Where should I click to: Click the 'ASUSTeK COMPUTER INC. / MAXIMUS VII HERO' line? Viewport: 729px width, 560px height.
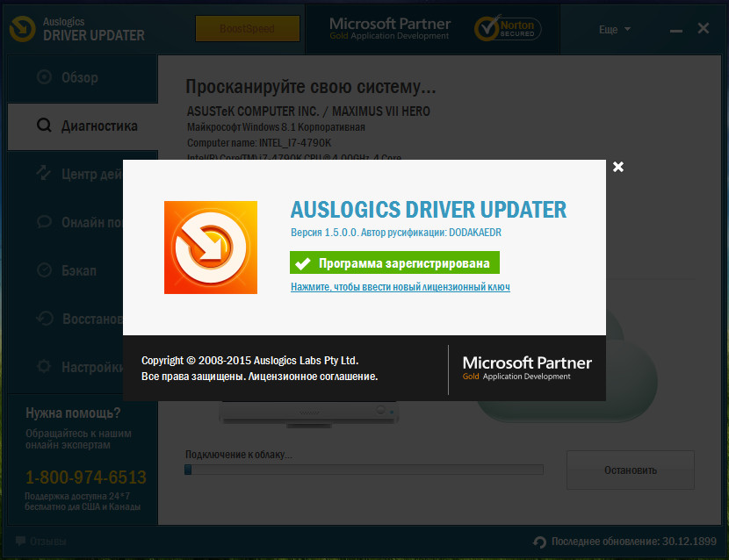[308, 111]
